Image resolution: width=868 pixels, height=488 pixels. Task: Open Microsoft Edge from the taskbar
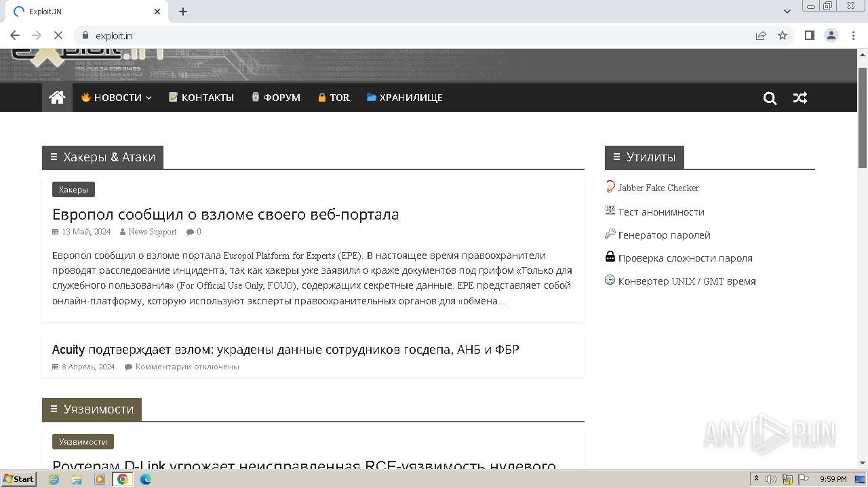point(146,479)
